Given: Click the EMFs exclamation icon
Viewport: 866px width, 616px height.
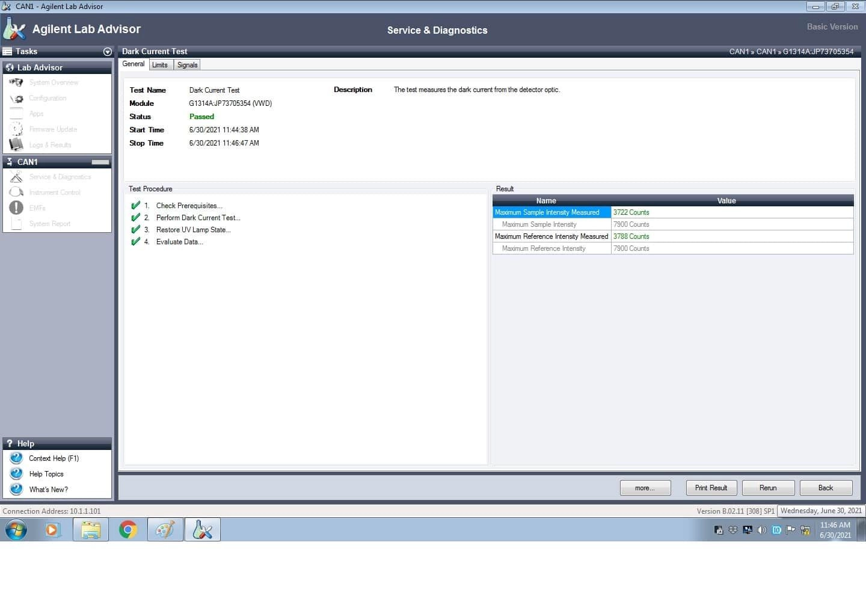Looking at the screenshot, I should 16,208.
